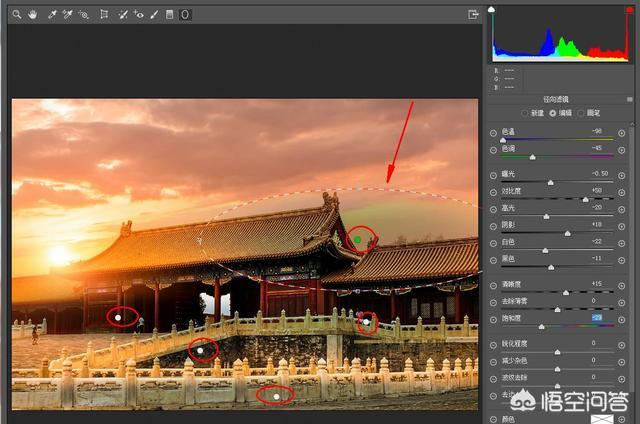
Task: Decrease 曝光 with the minus icon
Action: 493,175
